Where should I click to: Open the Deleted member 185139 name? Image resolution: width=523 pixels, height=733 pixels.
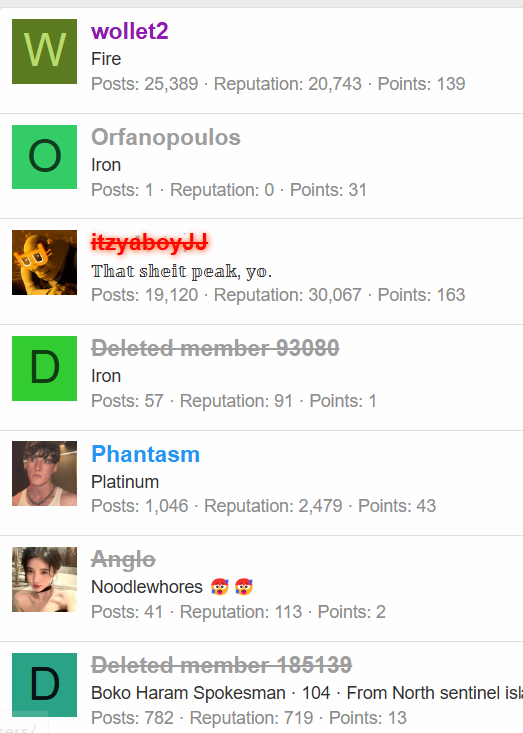click(x=221, y=665)
